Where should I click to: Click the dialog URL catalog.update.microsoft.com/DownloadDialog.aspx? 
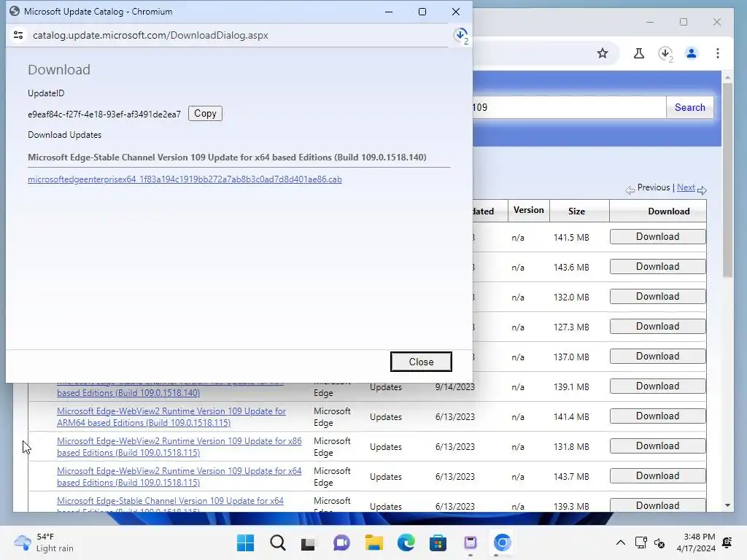(x=150, y=35)
